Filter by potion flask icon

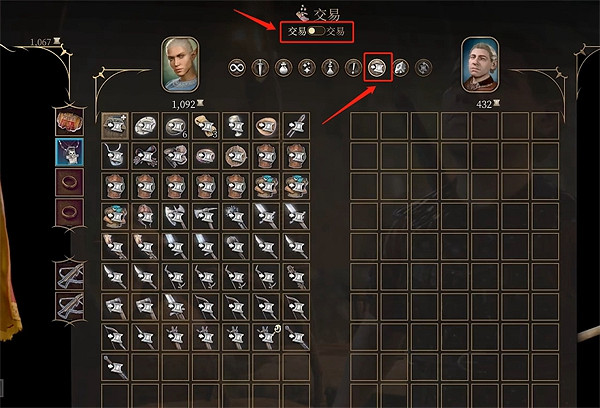tap(330, 68)
